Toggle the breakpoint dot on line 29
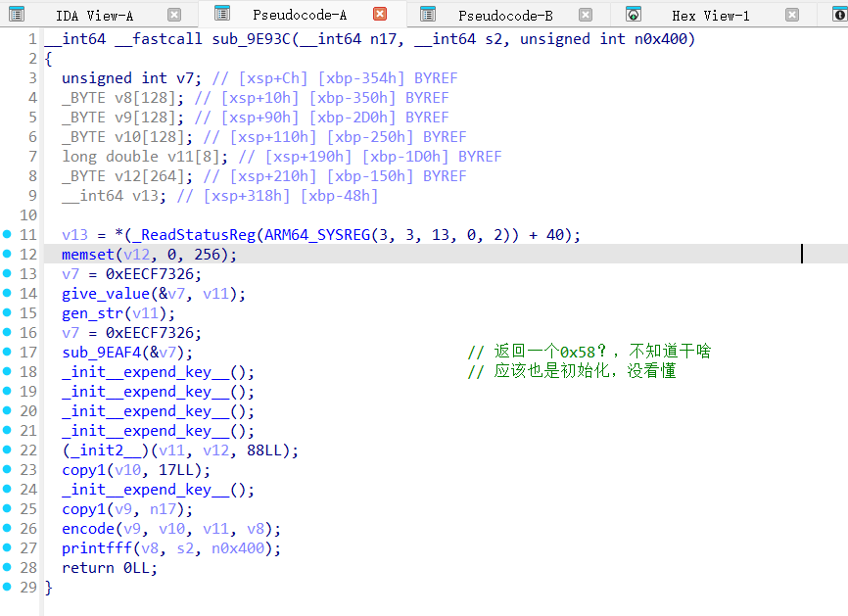 (x=7, y=587)
